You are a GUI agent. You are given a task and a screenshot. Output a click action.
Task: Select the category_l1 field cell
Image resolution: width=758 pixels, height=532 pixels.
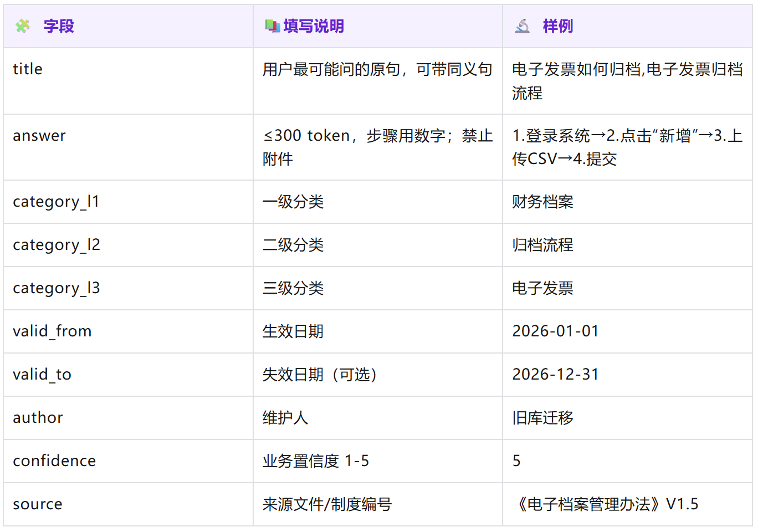(x=56, y=202)
